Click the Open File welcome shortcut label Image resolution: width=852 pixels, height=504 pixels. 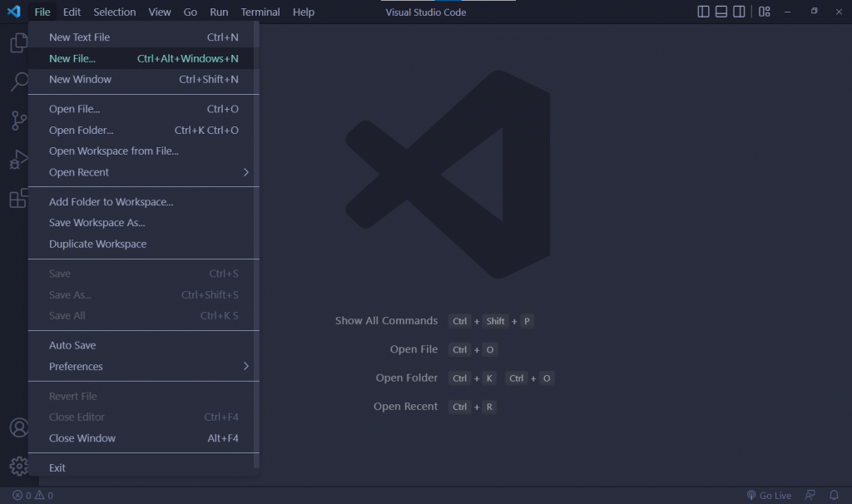[414, 349]
